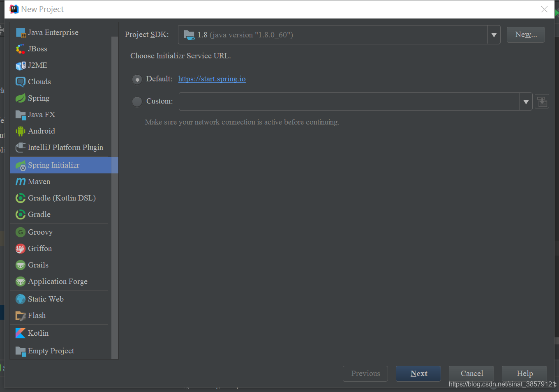This screenshot has width=559, height=392.
Task: Click the Java Enterprise icon
Action: pyautogui.click(x=21, y=32)
